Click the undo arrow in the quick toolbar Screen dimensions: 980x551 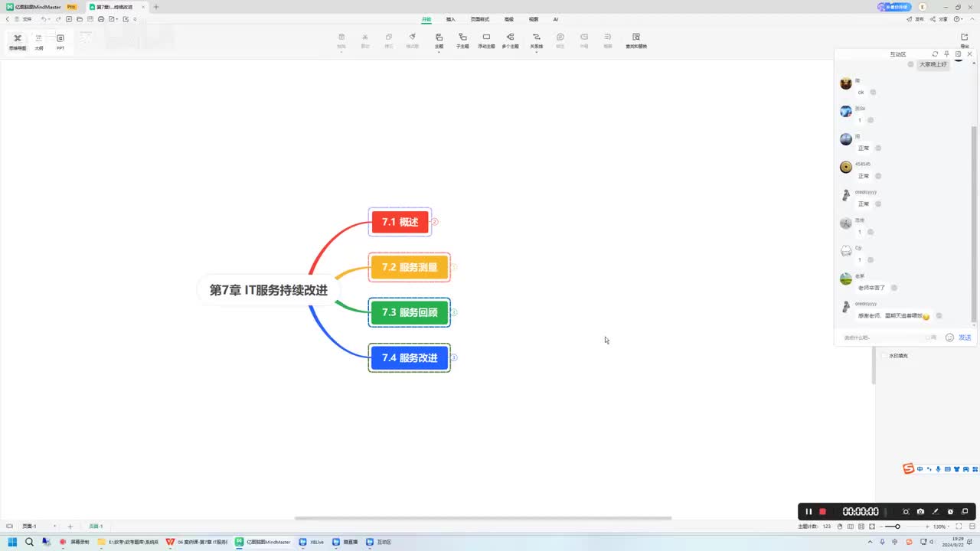coord(44,19)
